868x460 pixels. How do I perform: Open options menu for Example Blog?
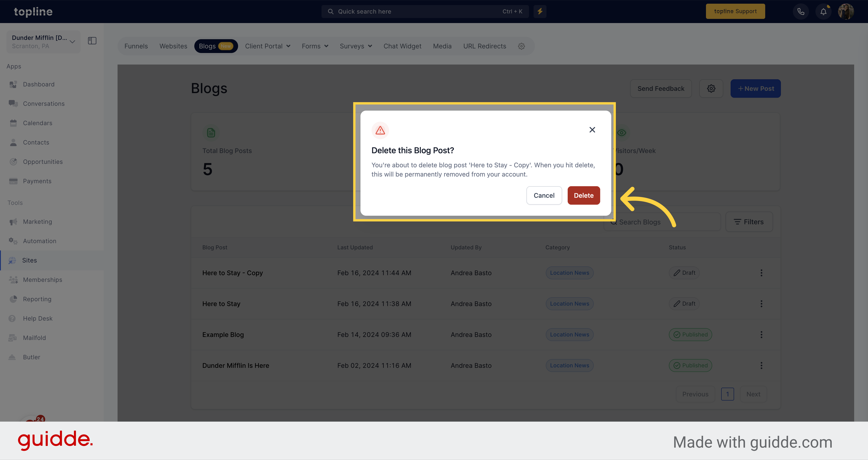(761, 335)
